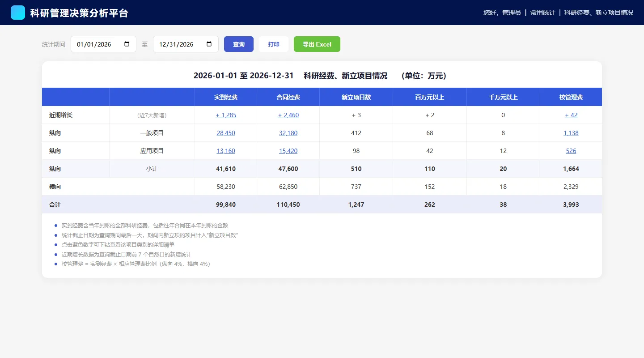This screenshot has height=358, width=644.
Task: Click the 47,600 subtotal cell
Action: (x=288, y=169)
